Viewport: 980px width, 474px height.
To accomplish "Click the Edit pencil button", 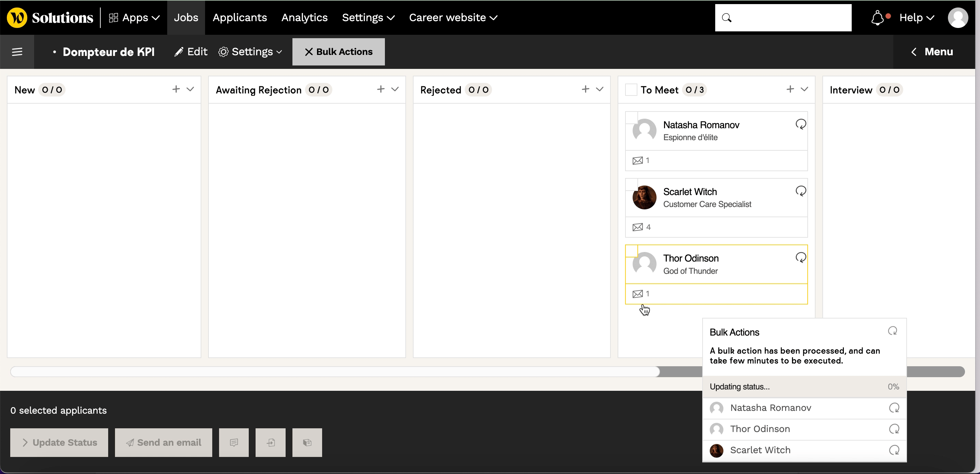I will point(191,52).
